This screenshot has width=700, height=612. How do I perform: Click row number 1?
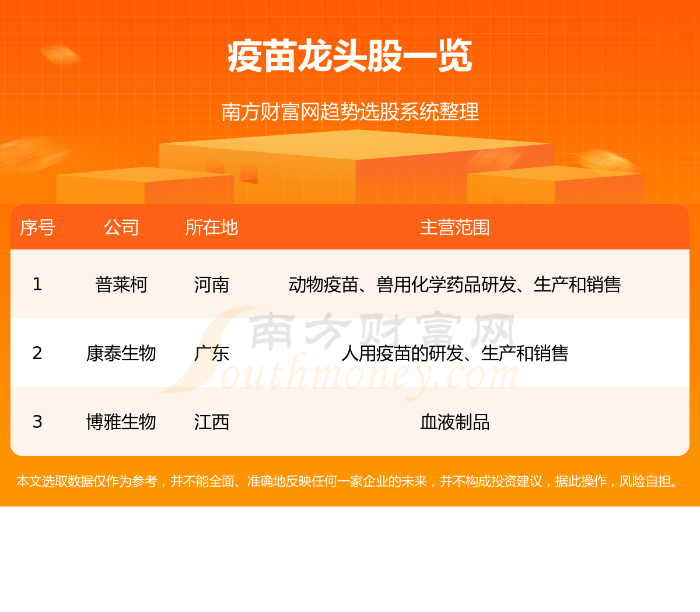click(x=37, y=284)
